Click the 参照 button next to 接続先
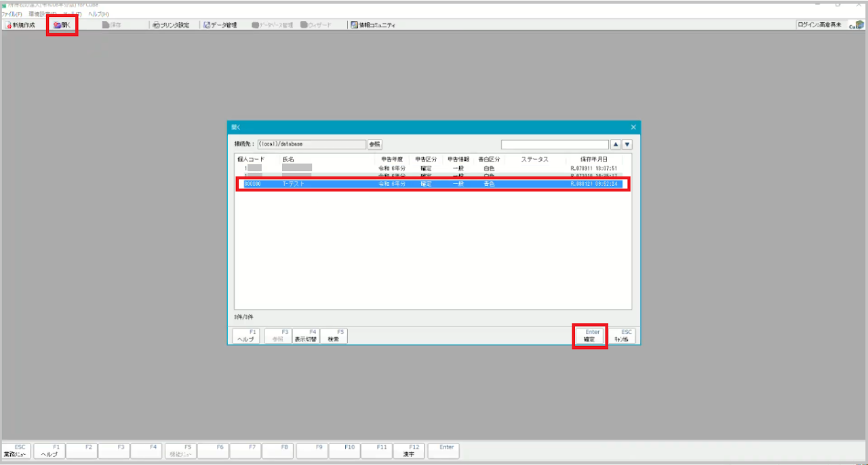This screenshot has height=465, width=868. pos(375,145)
